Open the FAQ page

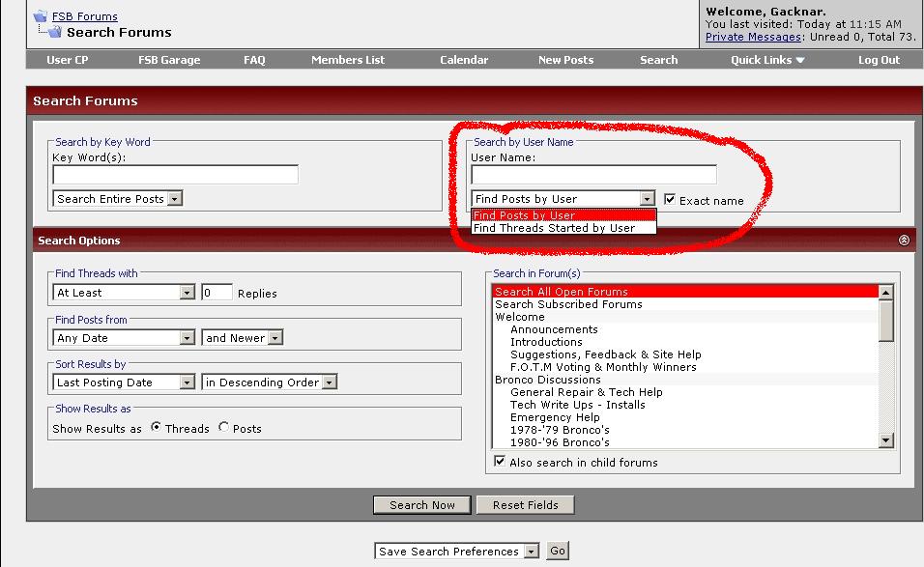pyautogui.click(x=254, y=60)
